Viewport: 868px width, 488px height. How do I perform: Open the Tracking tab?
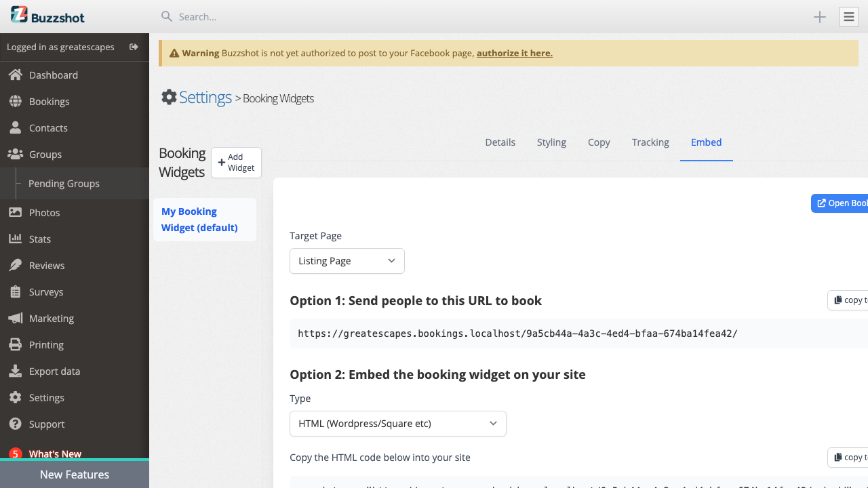coord(650,142)
